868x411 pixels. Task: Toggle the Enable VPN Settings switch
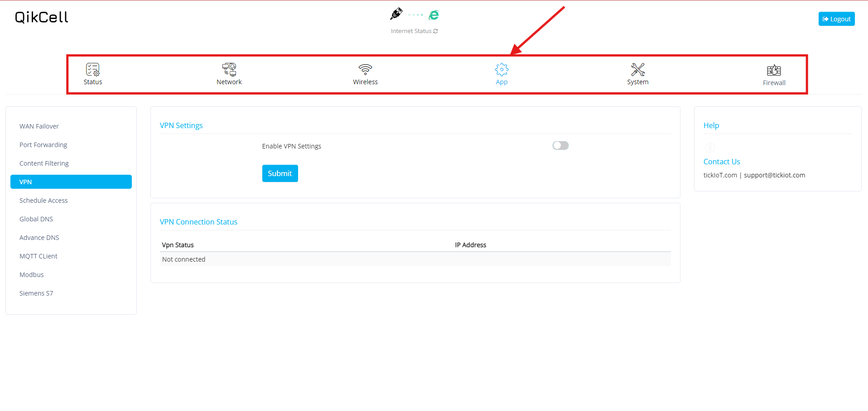point(560,145)
